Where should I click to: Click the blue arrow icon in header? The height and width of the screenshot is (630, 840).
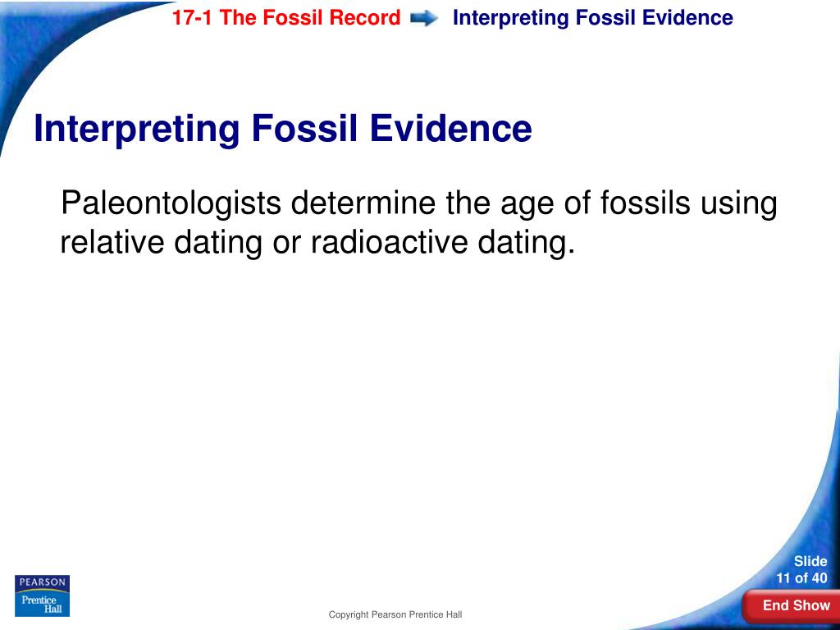(424, 20)
